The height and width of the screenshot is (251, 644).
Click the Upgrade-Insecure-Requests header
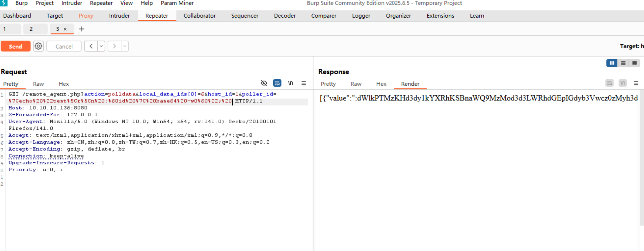(56, 163)
